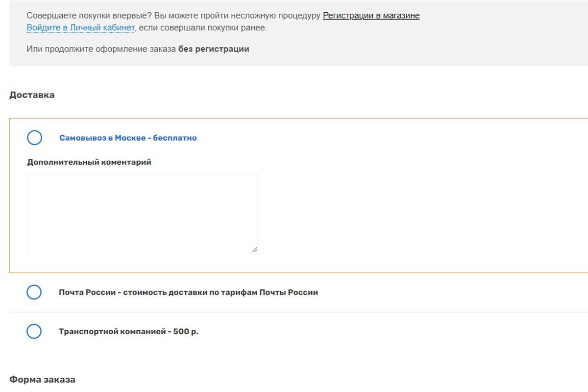Grab the text area resize handle

pyautogui.click(x=254, y=249)
